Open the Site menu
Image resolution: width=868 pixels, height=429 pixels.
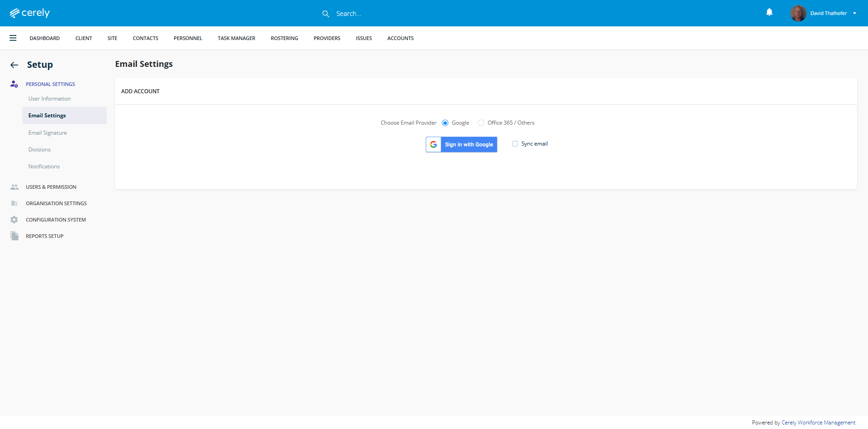(x=112, y=38)
